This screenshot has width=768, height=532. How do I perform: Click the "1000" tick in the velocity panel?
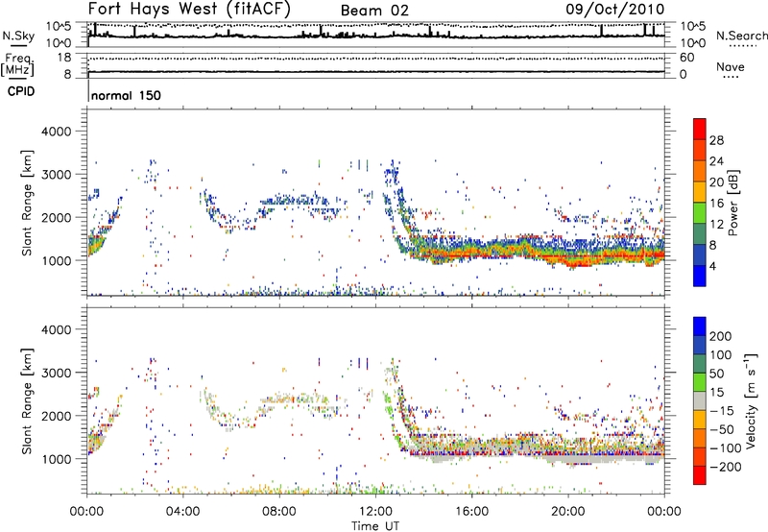click(x=56, y=459)
